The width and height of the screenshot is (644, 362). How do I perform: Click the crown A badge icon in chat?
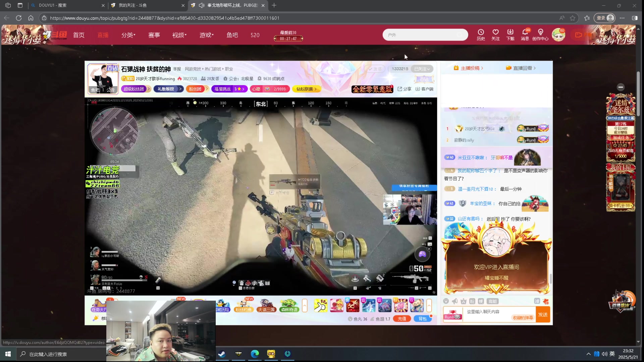point(463,301)
